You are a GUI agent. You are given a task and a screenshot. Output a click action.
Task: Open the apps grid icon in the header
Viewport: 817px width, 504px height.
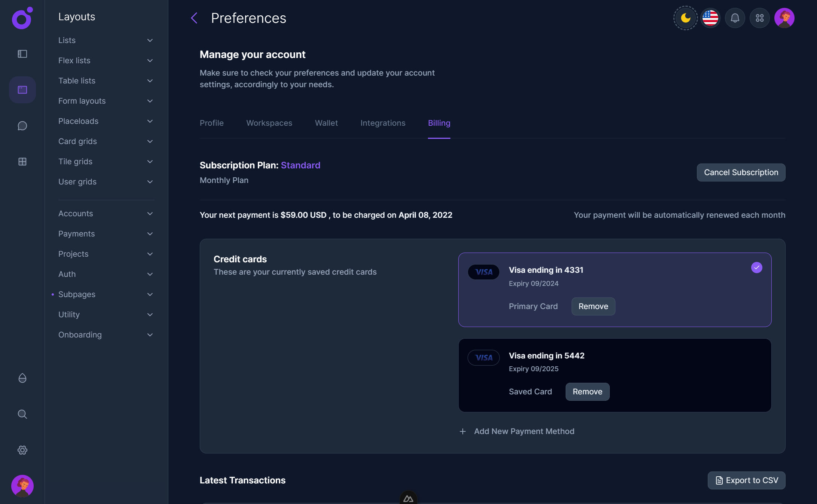pyautogui.click(x=759, y=18)
